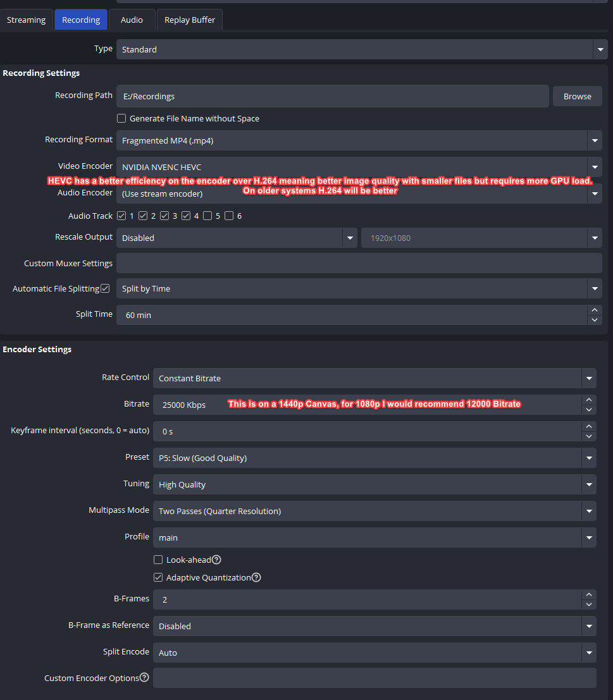Increase B-Frames with up arrow

pos(589,594)
